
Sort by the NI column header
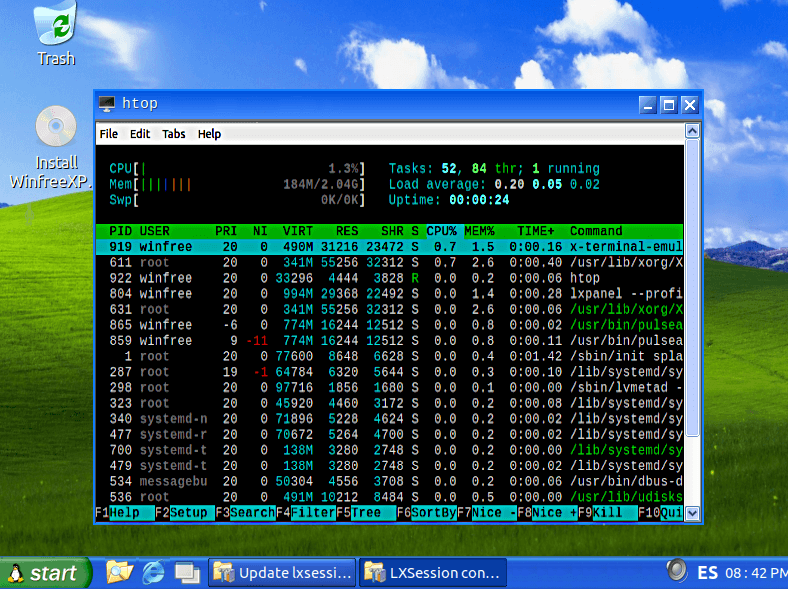point(260,231)
